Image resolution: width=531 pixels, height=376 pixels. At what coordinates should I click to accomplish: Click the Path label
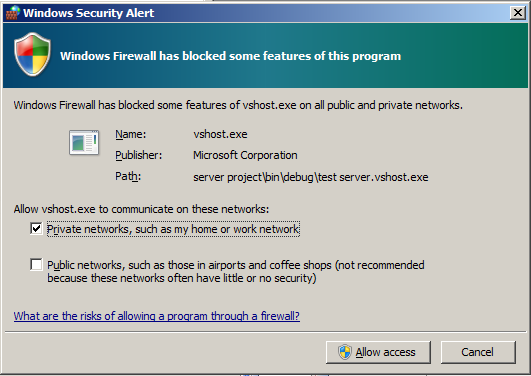point(128,176)
